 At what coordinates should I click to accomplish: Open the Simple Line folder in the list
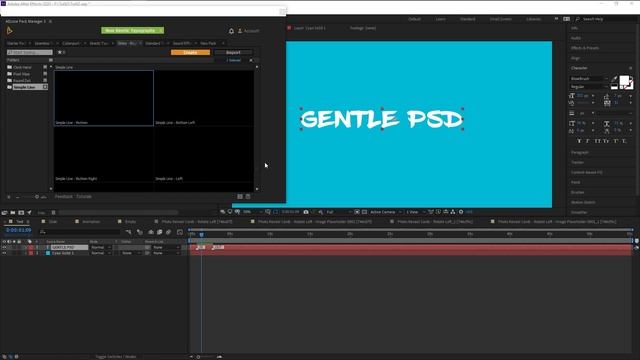pyautogui.click(x=24, y=87)
